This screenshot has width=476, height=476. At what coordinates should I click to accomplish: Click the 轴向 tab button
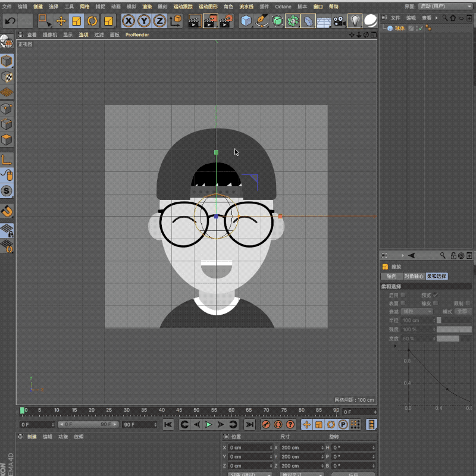(392, 276)
